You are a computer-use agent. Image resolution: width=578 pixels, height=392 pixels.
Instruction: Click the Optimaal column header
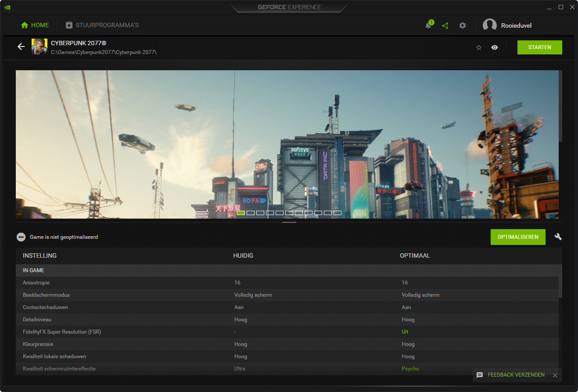tap(415, 255)
